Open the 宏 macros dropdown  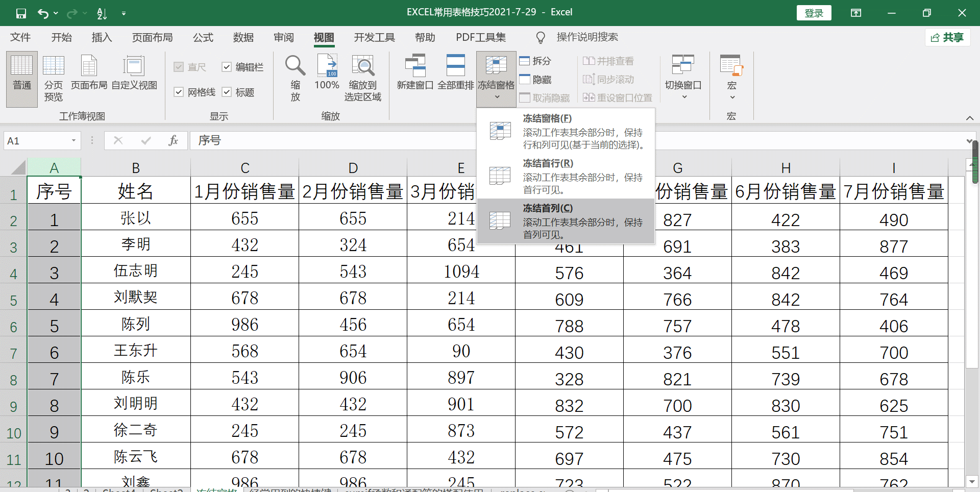pyautogui.click(x=731, y=78)
